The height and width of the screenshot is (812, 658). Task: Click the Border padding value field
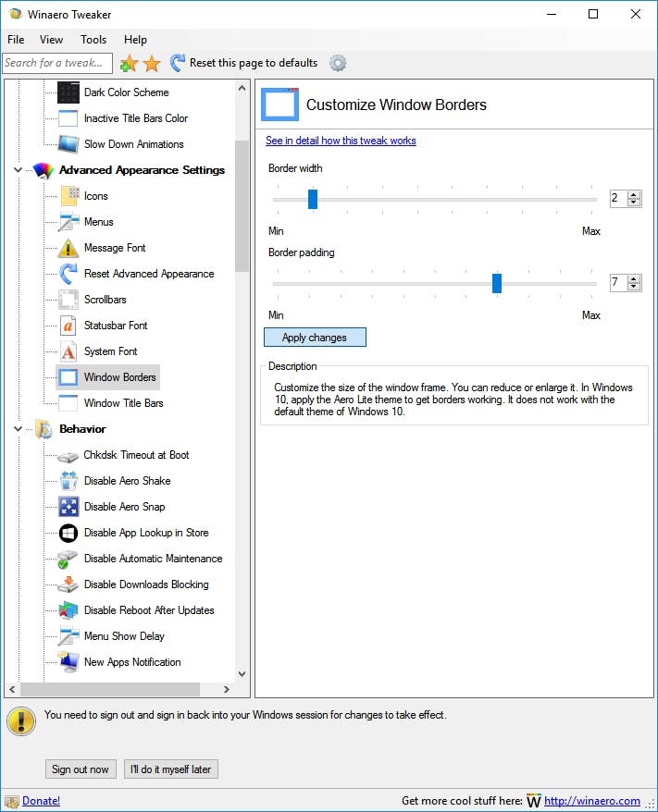coord(618,283)
